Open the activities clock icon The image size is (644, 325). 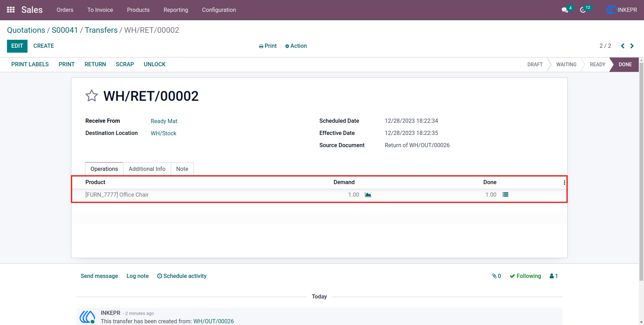tap(583, 10)
